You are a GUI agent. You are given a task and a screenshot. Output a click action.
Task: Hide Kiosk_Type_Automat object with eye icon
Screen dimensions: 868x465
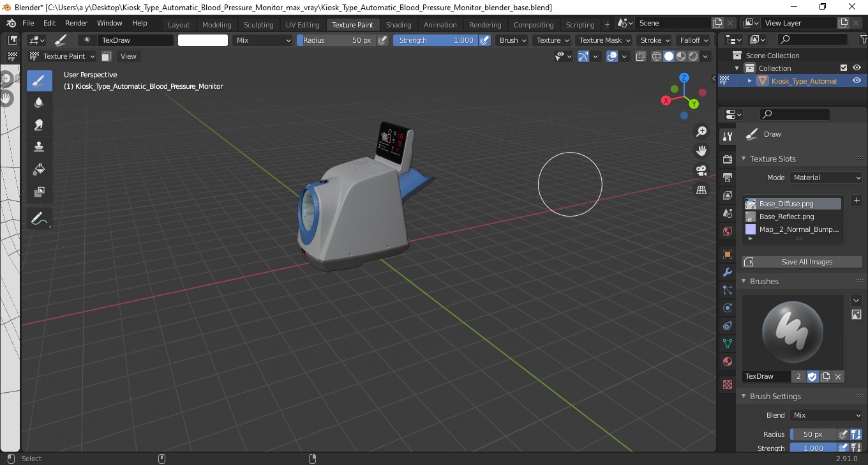pos(857,80)
